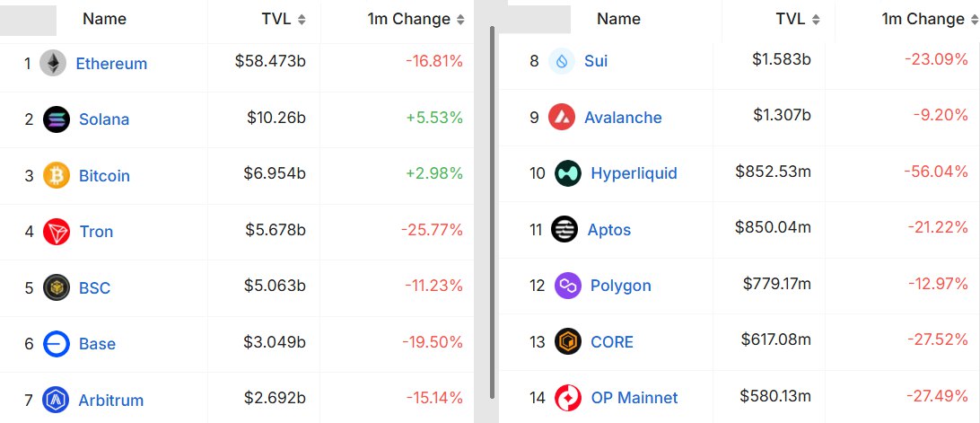Viewport: 980px width, 423px height.
Task: Click the Solana chain logo icon
Action: point(56,119)
